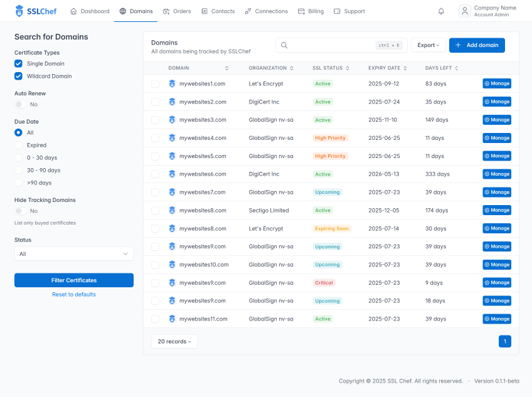The width and height of the screenshot is (532, 397).
Task: Open the Status dropdown
Action: pos(74,254)
